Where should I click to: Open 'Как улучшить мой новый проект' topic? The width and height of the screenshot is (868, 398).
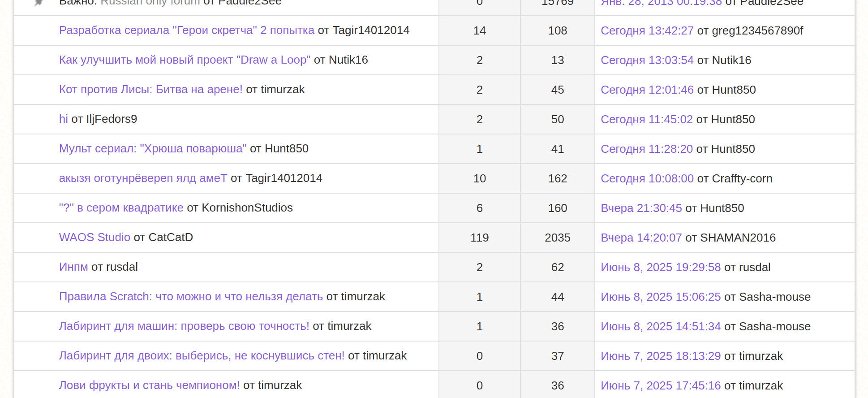(184, 60)
